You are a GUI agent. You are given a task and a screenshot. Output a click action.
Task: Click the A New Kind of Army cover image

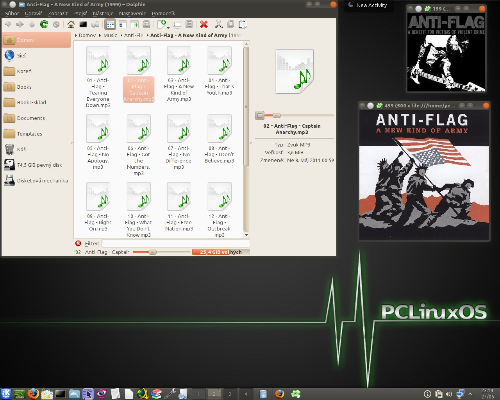point(424,174)
